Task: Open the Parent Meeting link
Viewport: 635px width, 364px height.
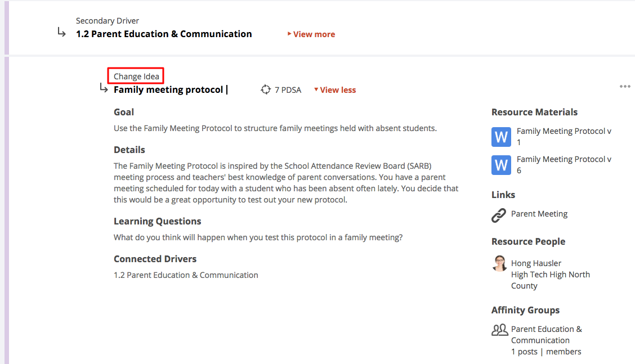Action: 539,214
